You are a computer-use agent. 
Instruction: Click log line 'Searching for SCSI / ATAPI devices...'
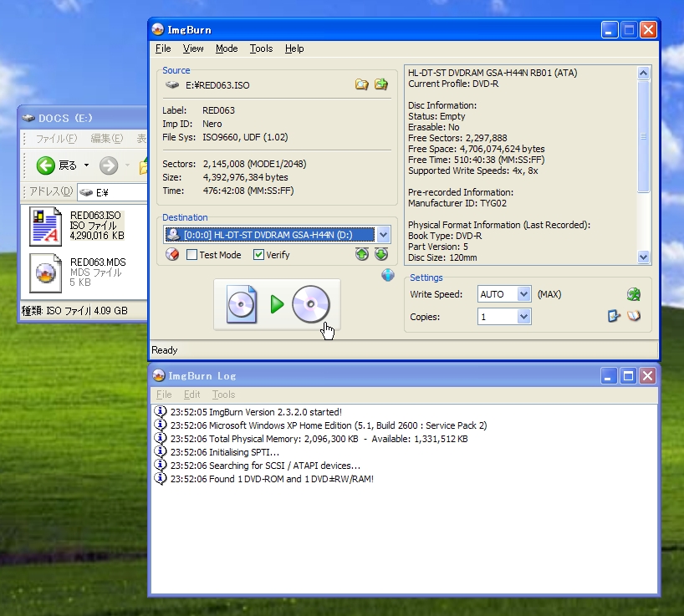click(x=265, y=466)
